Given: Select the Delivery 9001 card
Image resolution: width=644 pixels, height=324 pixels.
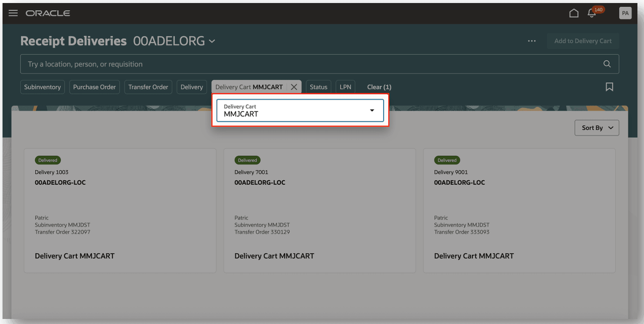Looking at the screenshot, I should tap(519, 210).
